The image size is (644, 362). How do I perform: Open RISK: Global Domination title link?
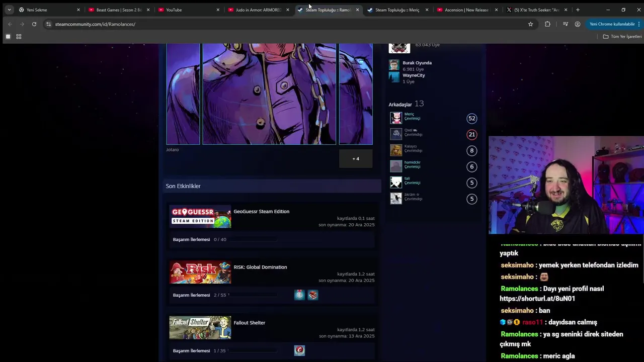(x=260, y=267)
